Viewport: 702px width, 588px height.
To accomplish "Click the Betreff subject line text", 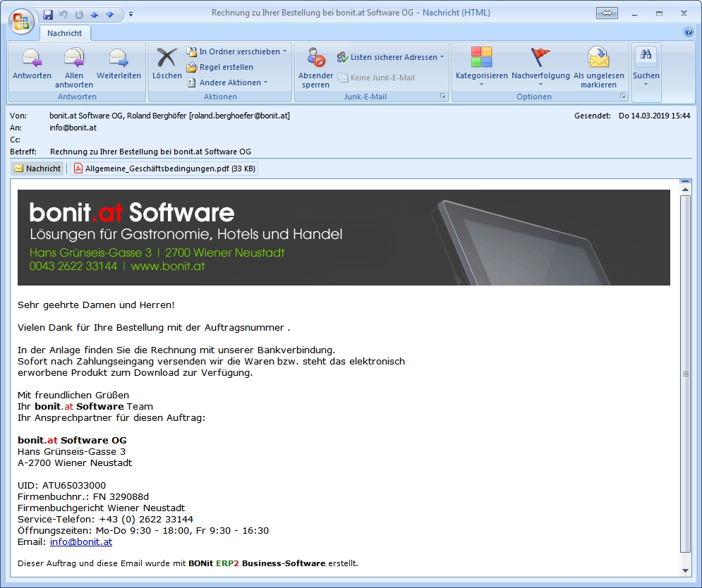I will pos(150,152).
